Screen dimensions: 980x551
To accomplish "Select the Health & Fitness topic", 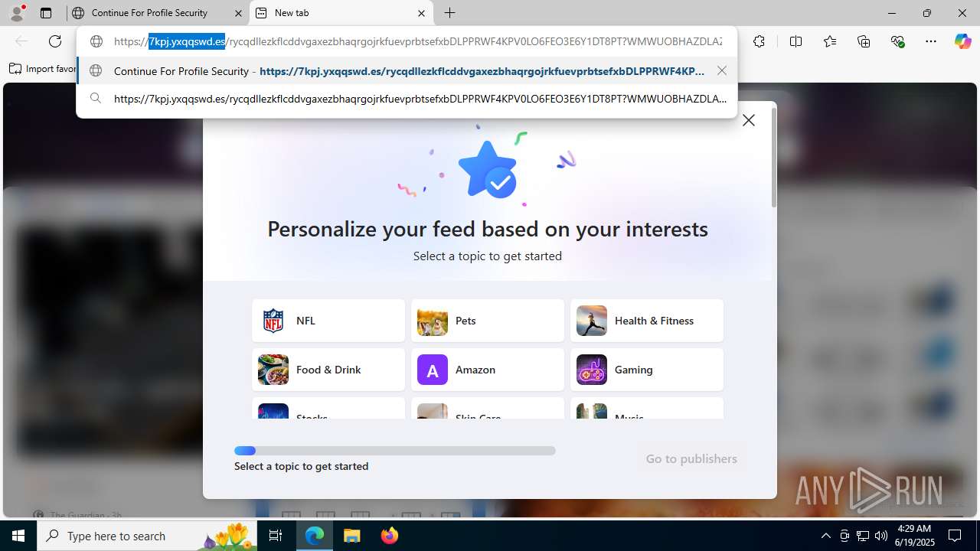I will point(647,321).
